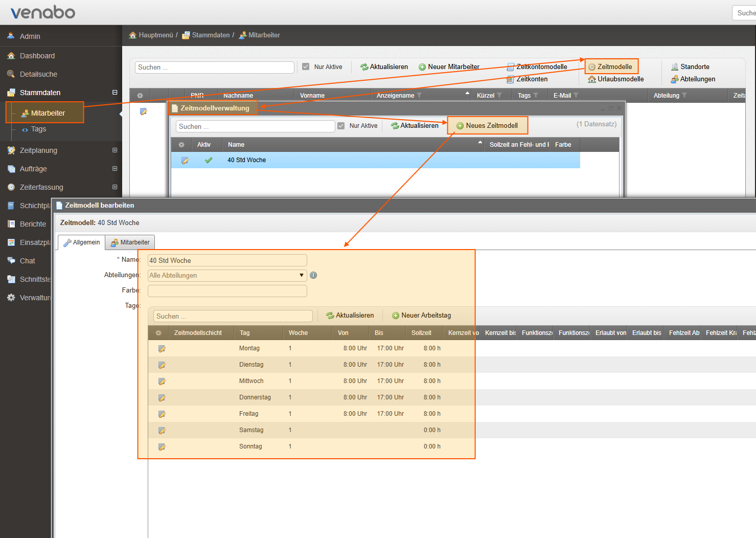Click the info icon beside Abteilungen dropdown
The image size is (756, 538).
click(313, 275)
